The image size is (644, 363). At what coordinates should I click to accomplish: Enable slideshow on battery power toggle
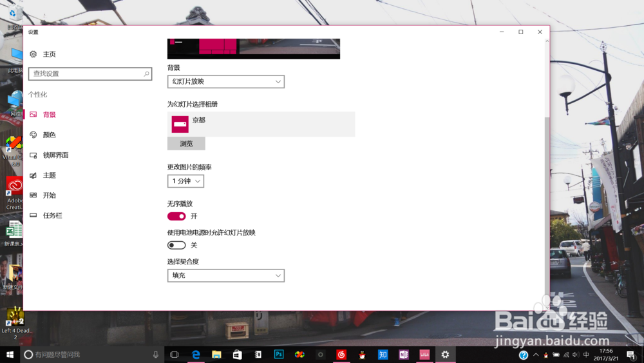176,245
